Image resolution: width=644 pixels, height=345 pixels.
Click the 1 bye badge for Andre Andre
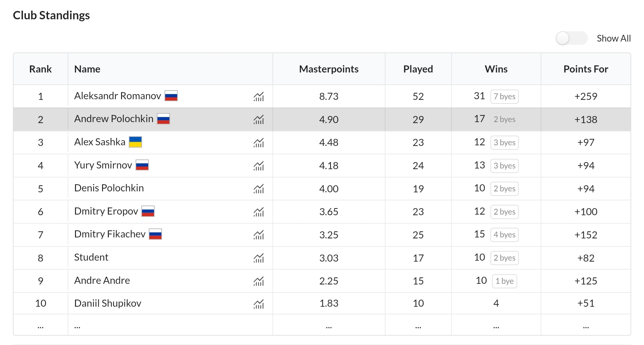point(504,281)
